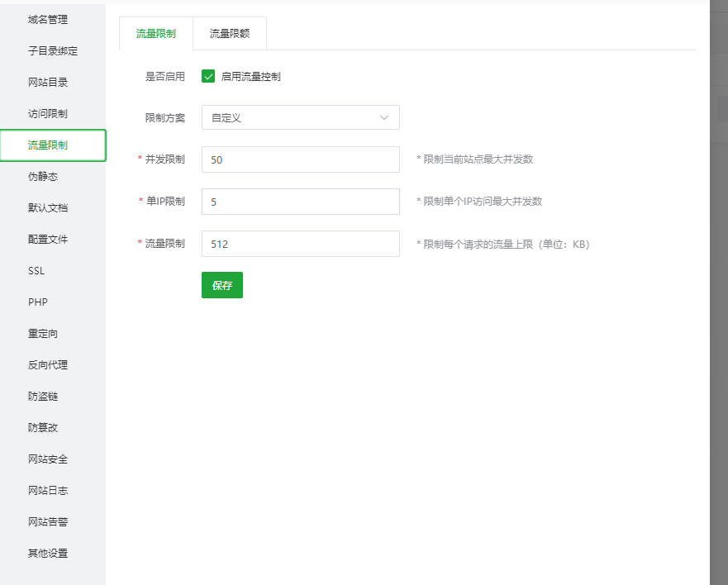Open the PHP settings entry
Image resolution: width=728 pixels, height=585 pixels.
coord(38,302)
